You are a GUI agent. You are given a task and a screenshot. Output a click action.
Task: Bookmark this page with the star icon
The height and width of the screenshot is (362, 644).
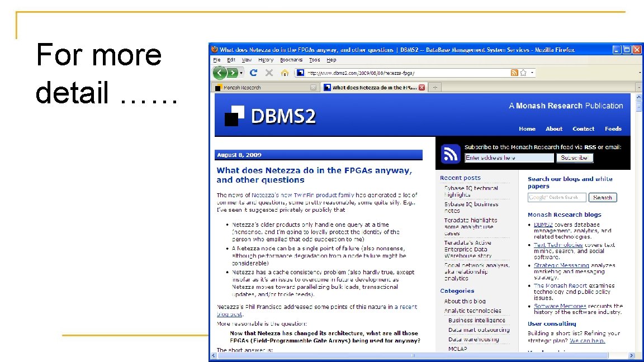pyautogui.click(x=523, y=73)
